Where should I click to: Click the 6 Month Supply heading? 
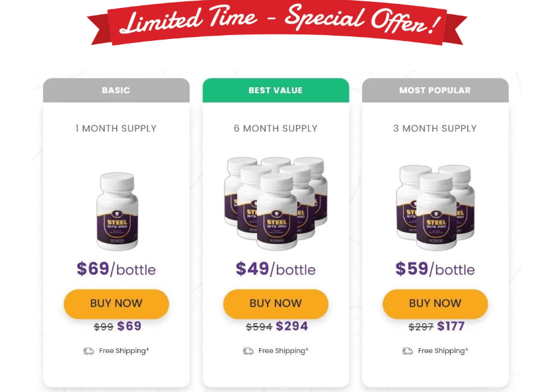276,128
